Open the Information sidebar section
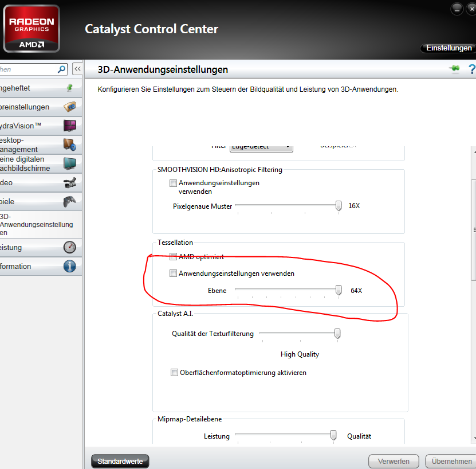476x469 pixels. click(x=41, y=266)
